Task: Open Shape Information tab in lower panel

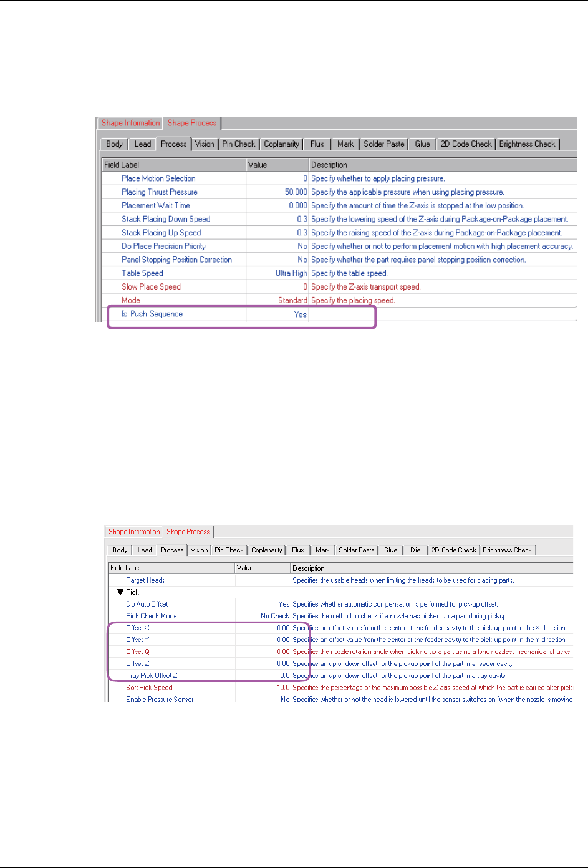Action: point(134,532)
